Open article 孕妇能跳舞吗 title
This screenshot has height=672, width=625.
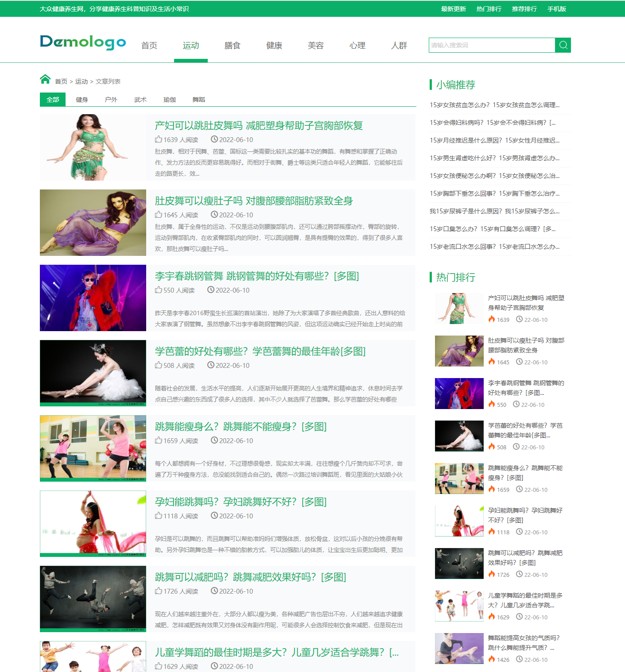pos(241,502)
